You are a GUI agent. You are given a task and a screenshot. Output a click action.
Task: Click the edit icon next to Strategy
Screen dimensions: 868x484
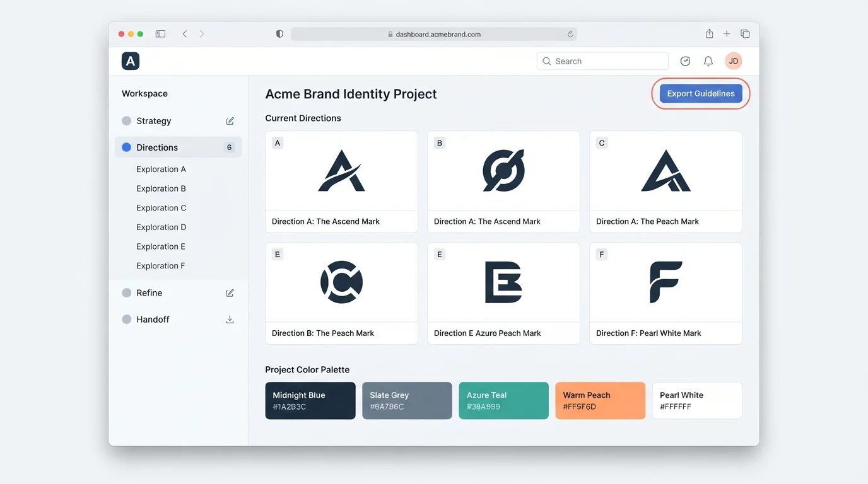point(230,121)
